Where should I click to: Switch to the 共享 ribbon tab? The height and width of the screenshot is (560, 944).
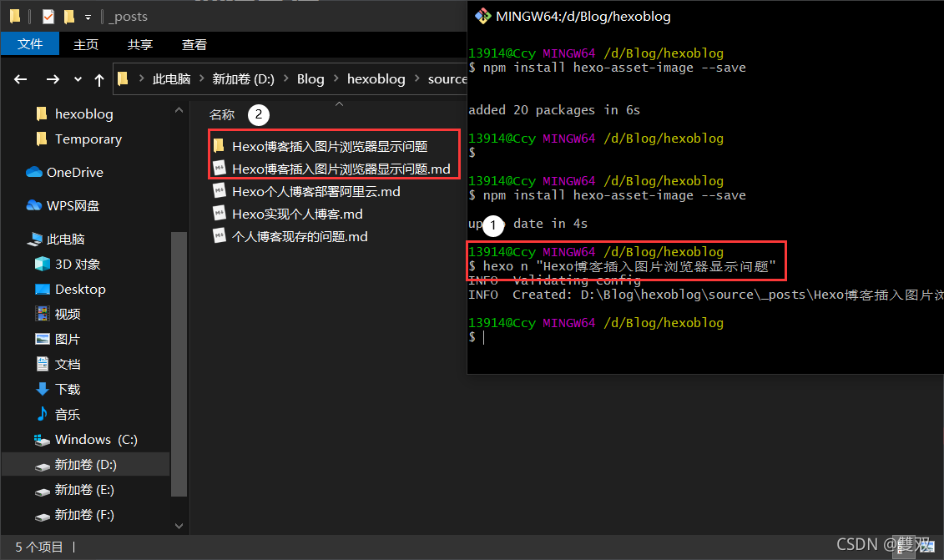(139, 44)
